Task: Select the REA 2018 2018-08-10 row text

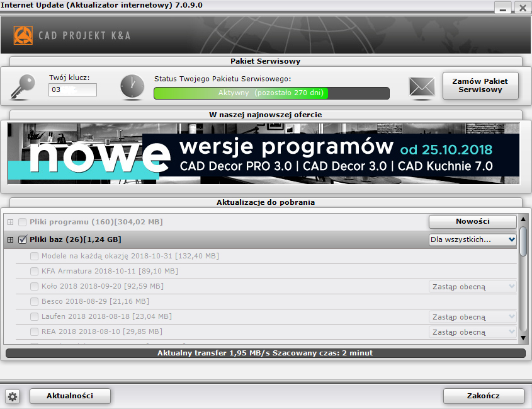Action: point(102,331)
